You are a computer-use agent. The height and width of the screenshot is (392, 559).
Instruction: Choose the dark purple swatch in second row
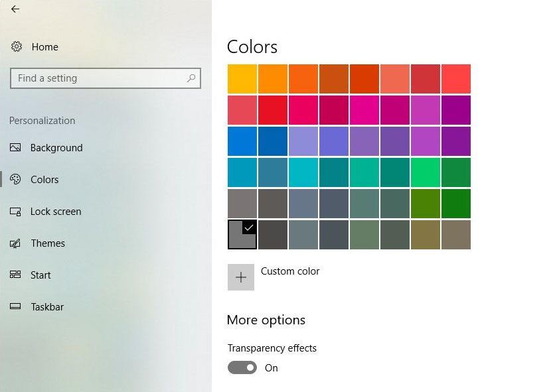coord(456,110)
